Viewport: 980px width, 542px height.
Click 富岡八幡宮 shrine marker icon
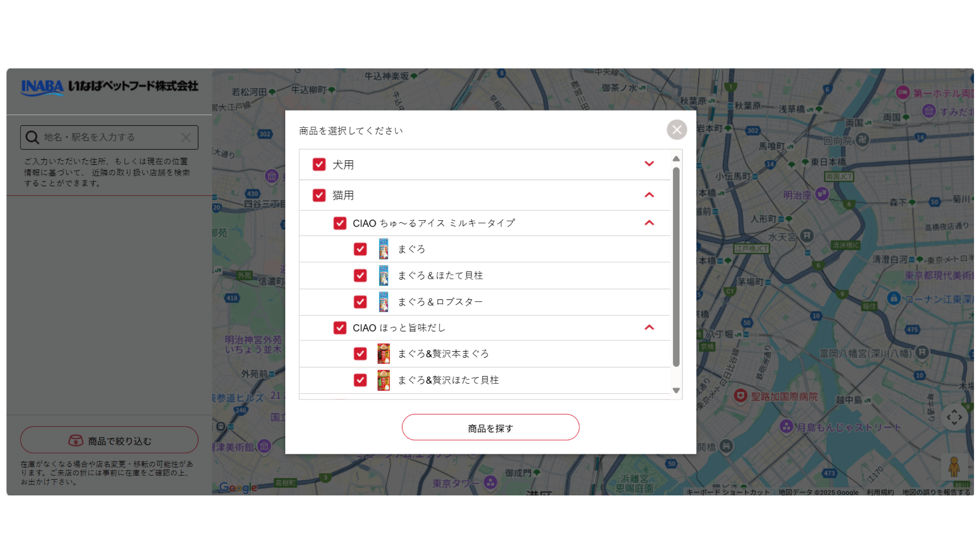point(922,352)
